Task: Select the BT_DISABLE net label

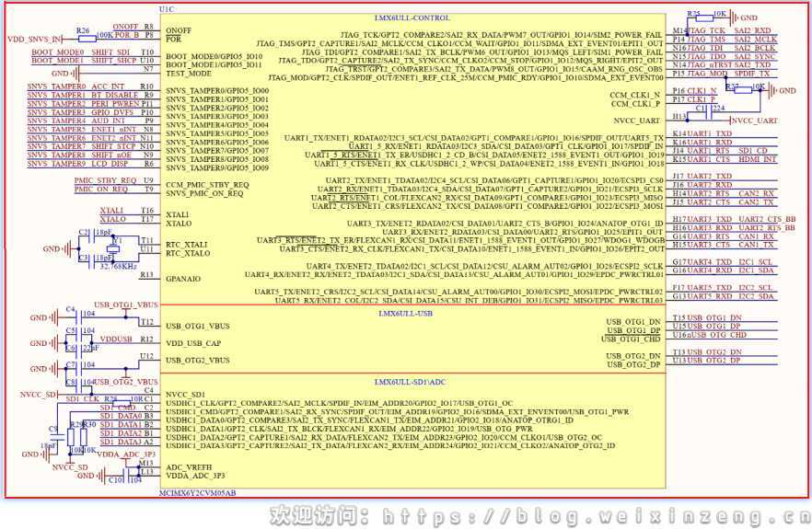Action: point(115,96)
